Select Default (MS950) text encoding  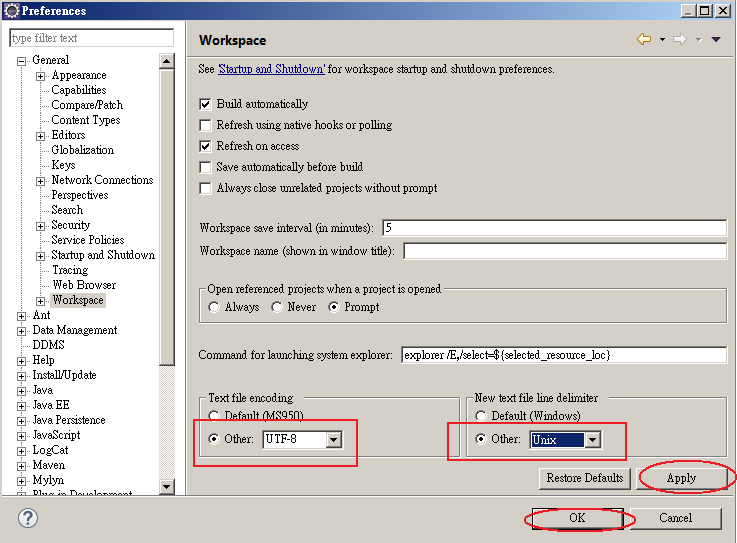click(x=214, y=416)
